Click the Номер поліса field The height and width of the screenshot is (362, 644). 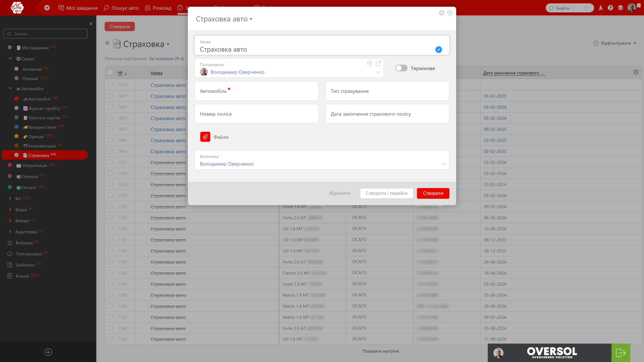point(257,114)
